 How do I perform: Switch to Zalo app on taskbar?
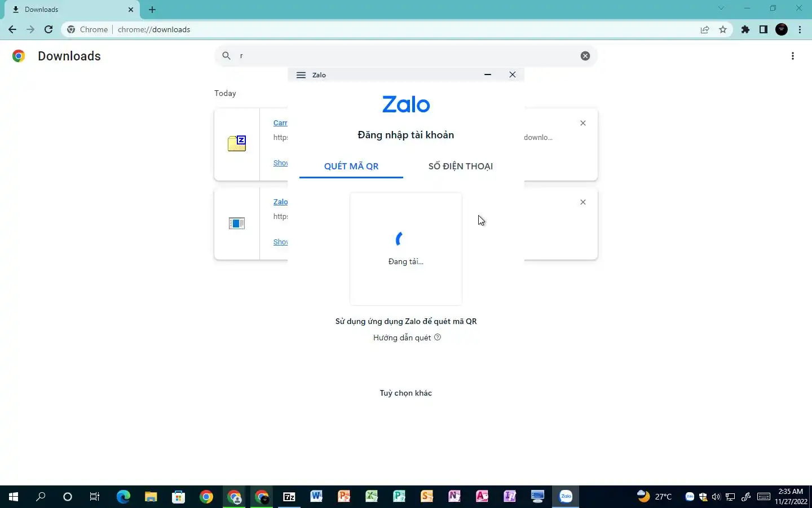(566, 497)
